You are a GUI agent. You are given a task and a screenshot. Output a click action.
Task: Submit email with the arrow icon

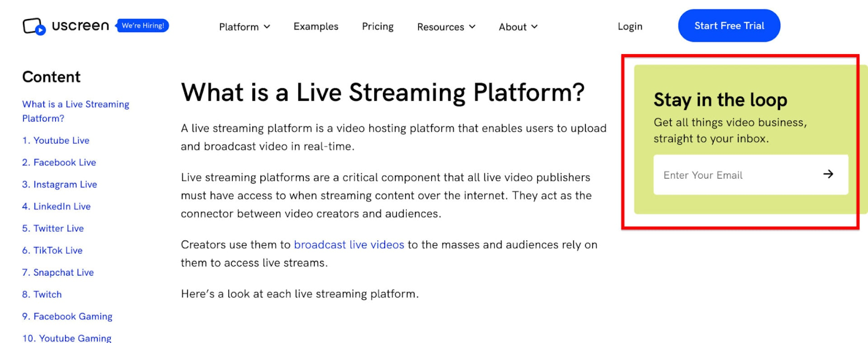pyautogui.click(x=828, y=174)
